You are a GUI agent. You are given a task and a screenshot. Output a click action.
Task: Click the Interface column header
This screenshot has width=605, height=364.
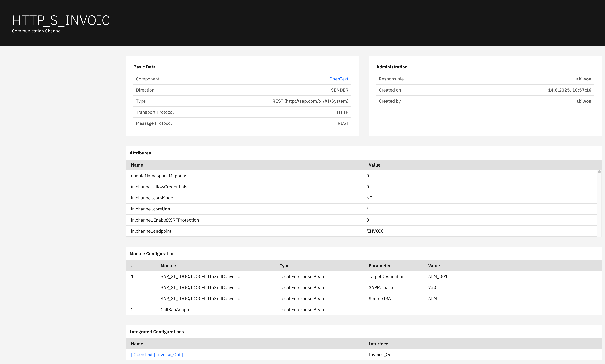[378, 344]
